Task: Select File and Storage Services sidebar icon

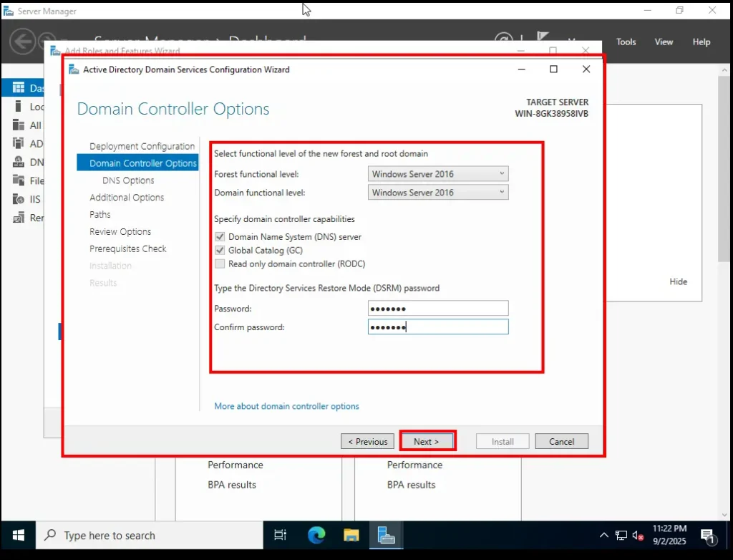Action: [x=18, y=180]
